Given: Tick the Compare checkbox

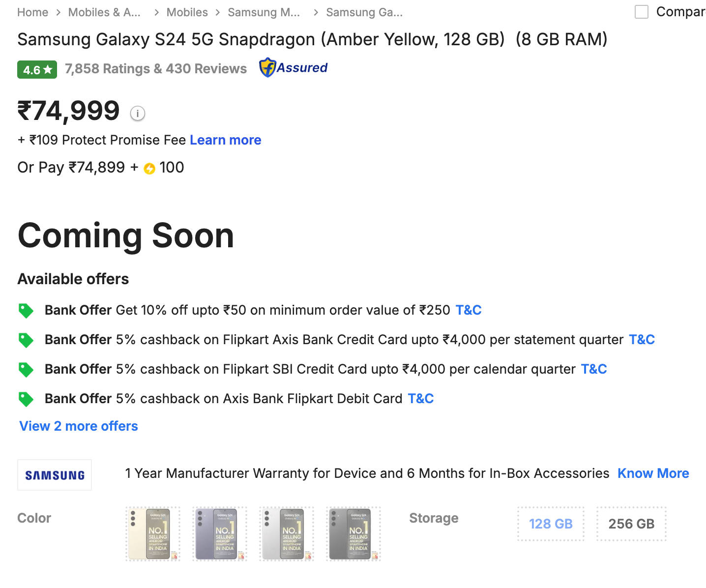Looking at the screenshot, I should (x=641, y=12).
